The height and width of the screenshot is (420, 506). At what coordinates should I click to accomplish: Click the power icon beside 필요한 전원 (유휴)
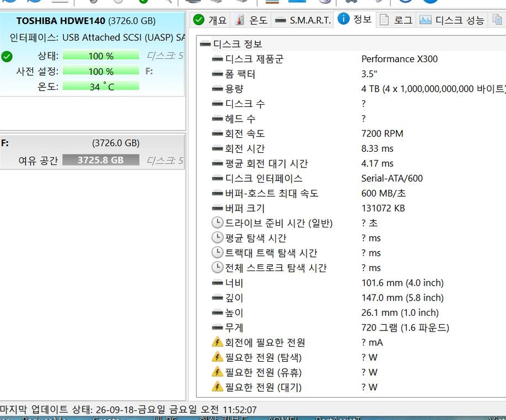coord(217,372)
